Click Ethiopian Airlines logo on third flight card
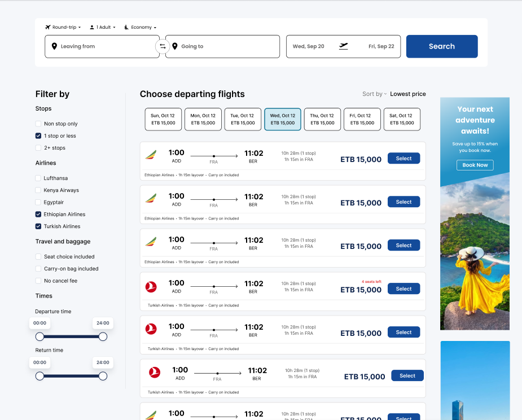Viewport: 522px width, 420px height. click(151, 242)
